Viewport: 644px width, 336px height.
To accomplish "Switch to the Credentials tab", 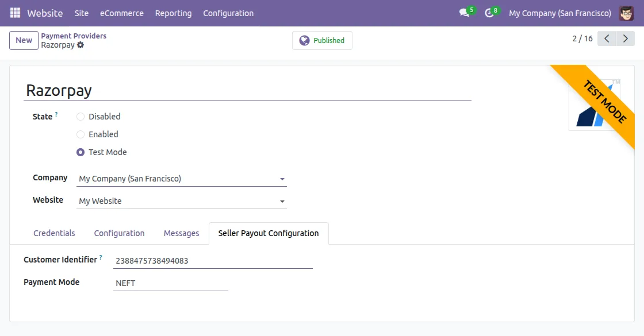I will coord(54,233).
